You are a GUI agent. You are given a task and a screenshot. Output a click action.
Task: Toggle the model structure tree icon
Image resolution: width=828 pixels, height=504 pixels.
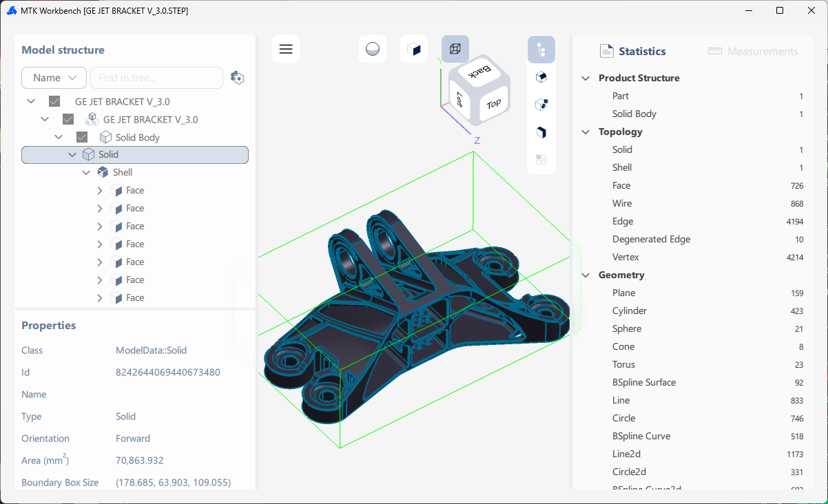coord(541,50)
